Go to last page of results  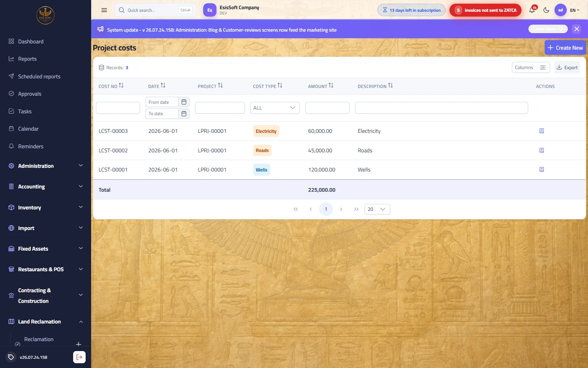pyautogui.click(x=356, y=209)
